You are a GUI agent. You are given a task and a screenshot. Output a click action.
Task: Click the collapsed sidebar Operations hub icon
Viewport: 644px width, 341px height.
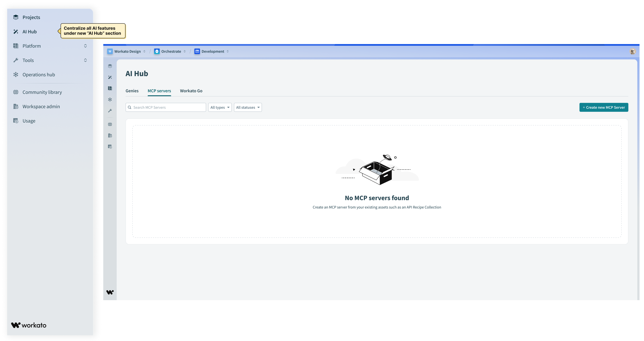(x=110, y=99)
